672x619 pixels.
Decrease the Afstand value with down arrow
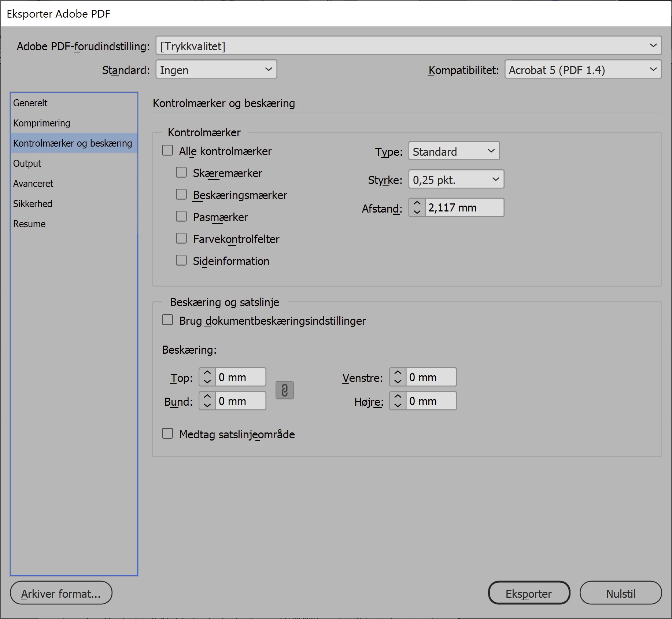[x=417, y=212]
